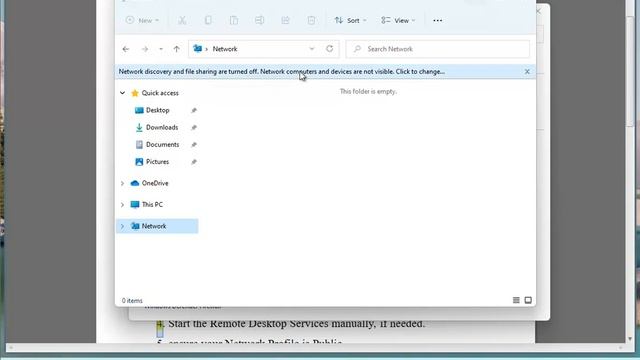
Task: Open the New item menu
Action: (142, 20)
